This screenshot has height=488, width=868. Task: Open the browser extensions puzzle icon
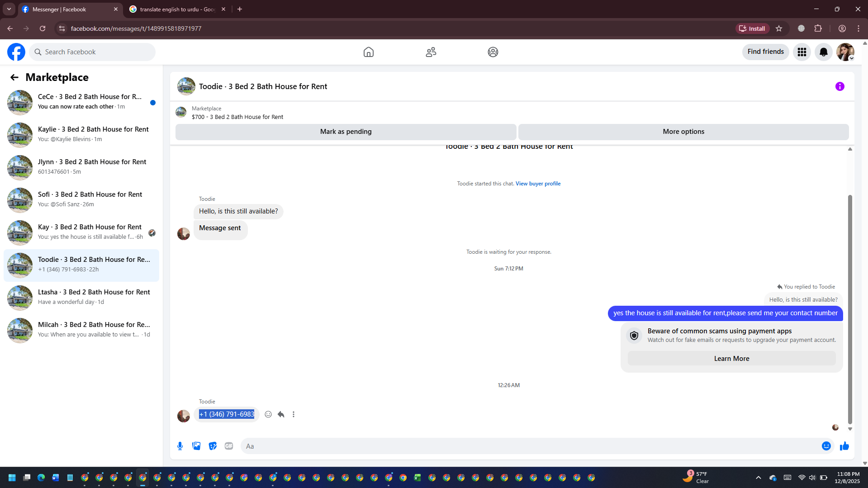click(x=818, y=28)
